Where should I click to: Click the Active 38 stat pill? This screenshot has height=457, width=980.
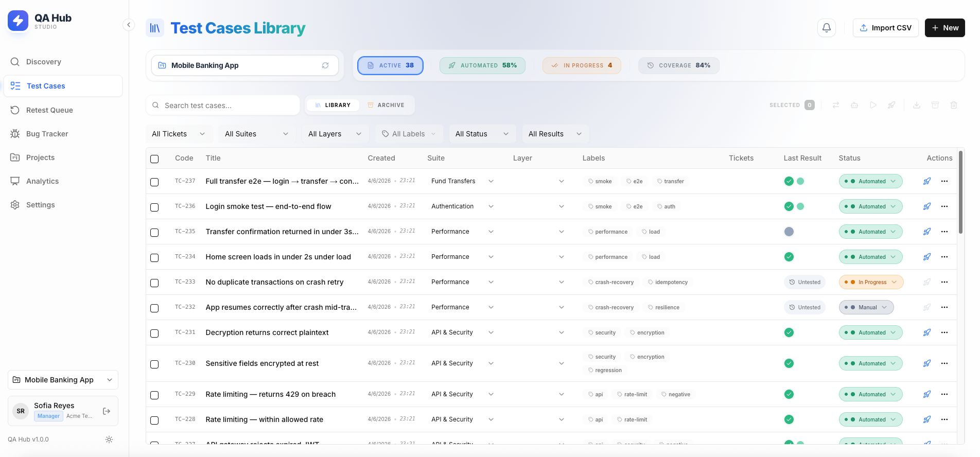coord(390,65)
